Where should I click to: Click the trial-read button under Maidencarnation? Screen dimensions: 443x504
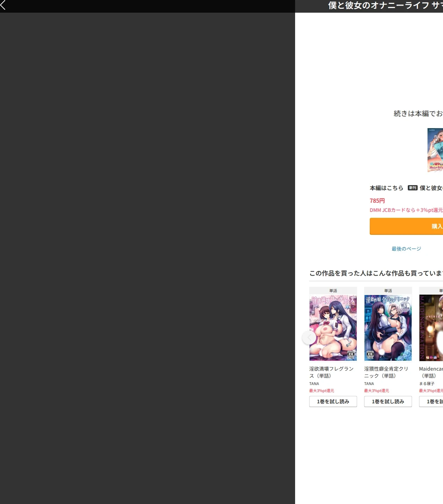pos(431,402)
